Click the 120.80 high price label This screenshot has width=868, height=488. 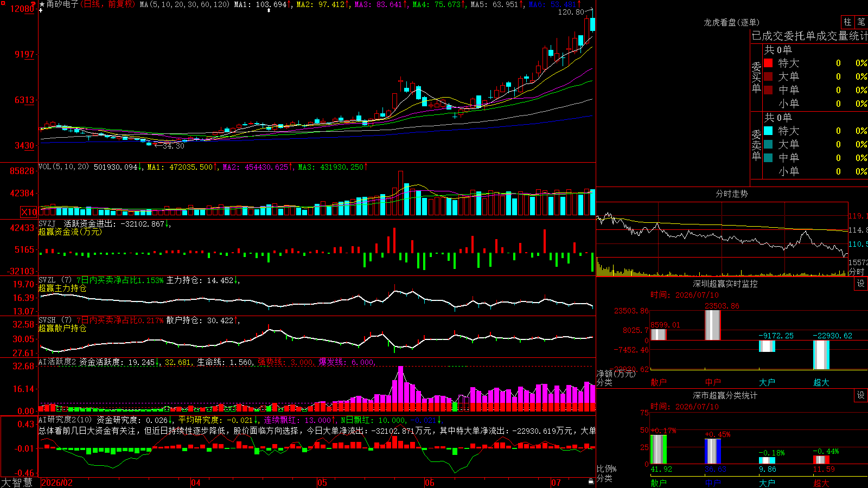[571, 12]
